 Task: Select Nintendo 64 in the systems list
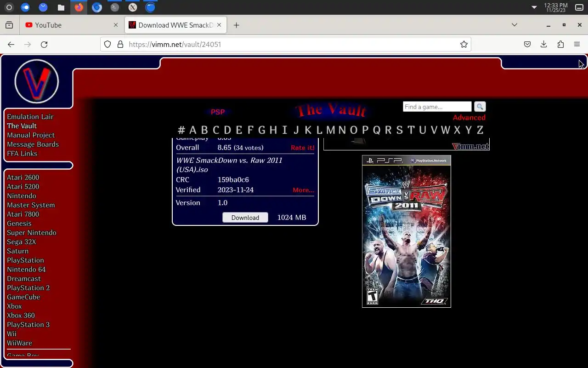click(26, 270)
